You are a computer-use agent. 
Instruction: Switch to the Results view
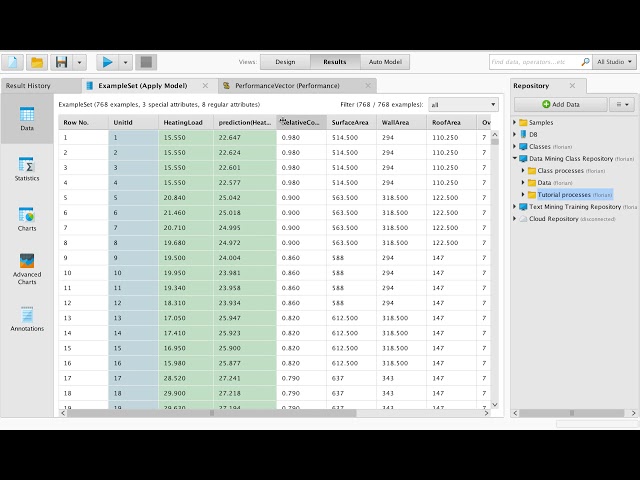335,62
